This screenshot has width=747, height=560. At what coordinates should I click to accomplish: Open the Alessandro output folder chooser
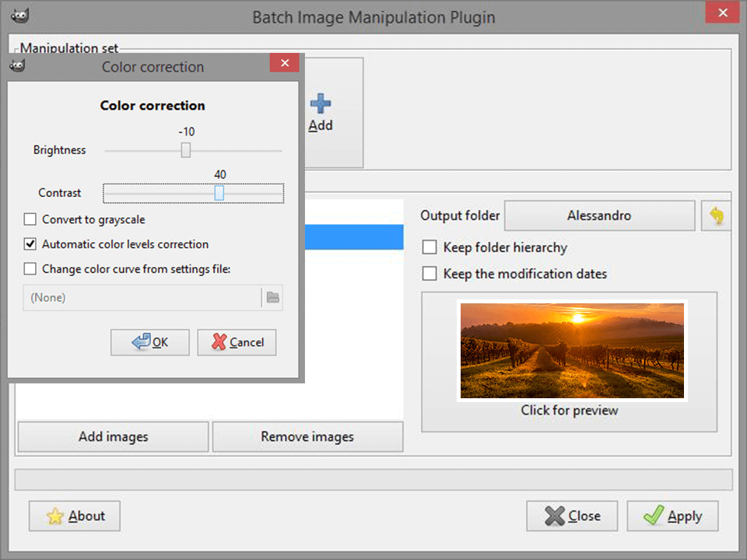point(599,215)
